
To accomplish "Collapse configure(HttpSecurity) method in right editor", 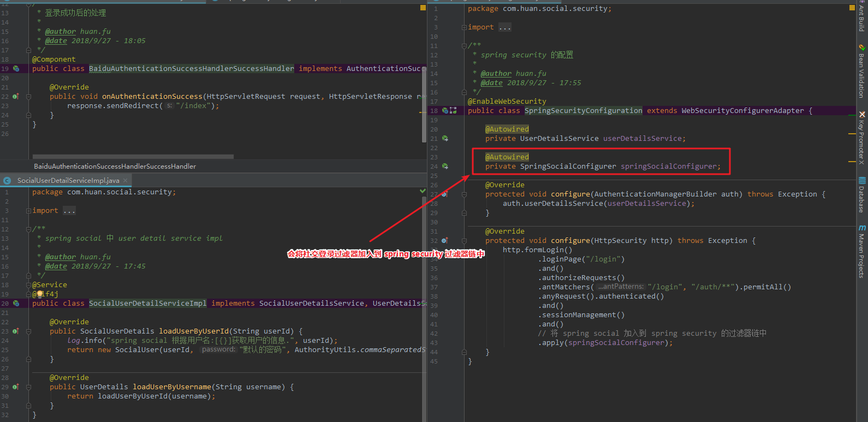I will [x=464, y=241].
